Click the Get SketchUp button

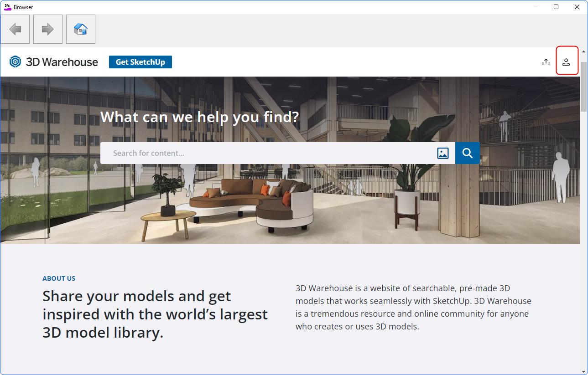click(x=140, y=62)
